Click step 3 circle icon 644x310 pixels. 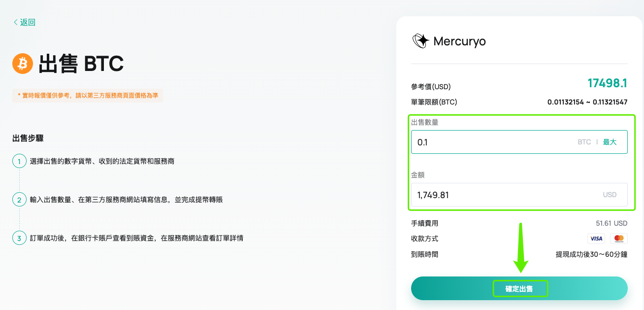tap(19, 238)
